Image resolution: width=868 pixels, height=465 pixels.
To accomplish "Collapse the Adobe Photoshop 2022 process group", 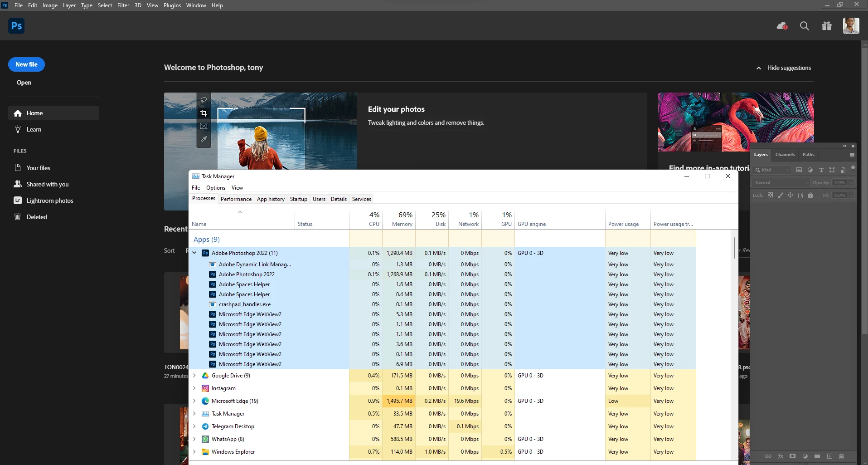I will point(194,253).
